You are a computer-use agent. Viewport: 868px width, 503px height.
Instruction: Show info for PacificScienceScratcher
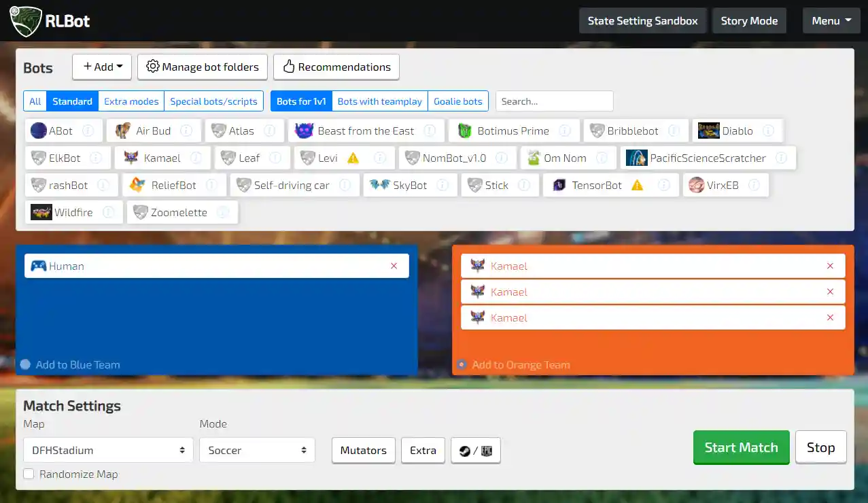pos(782,158)
